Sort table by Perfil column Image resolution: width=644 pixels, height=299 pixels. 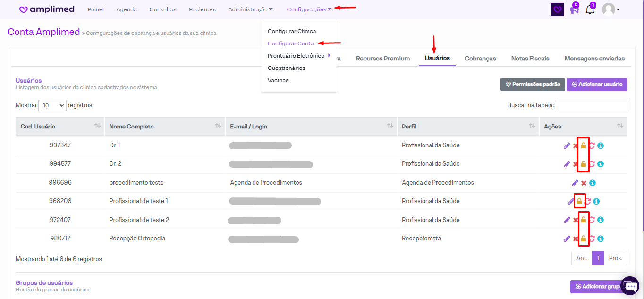click(x=532, y=126)
